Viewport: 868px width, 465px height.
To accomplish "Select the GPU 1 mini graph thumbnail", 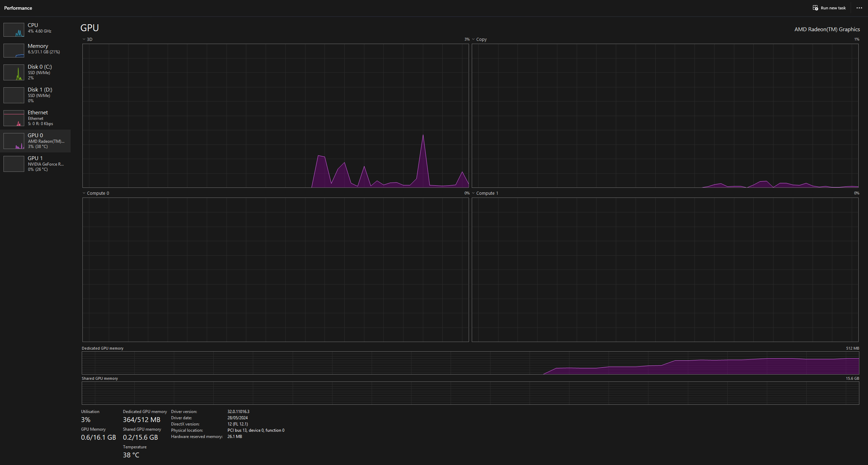I will tap(14, 164).
